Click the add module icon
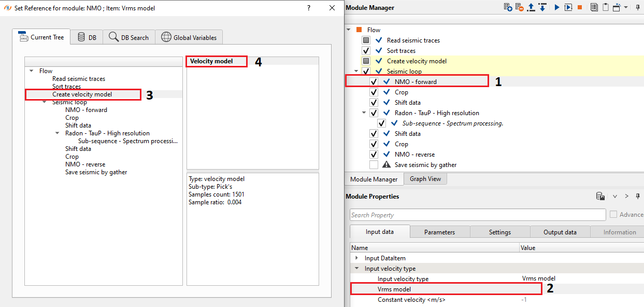The width and height of the screenshot is (644, 307). [508, 7]
